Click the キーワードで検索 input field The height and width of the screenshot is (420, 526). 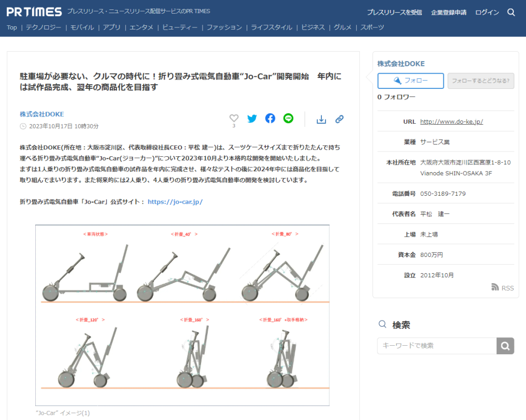pos(437,345)
